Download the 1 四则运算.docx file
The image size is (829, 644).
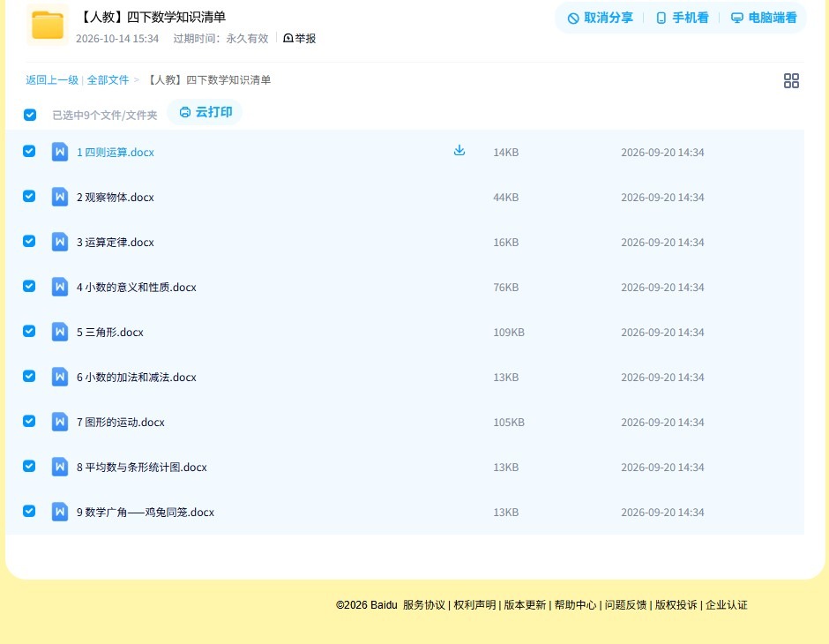coord(459,150)
